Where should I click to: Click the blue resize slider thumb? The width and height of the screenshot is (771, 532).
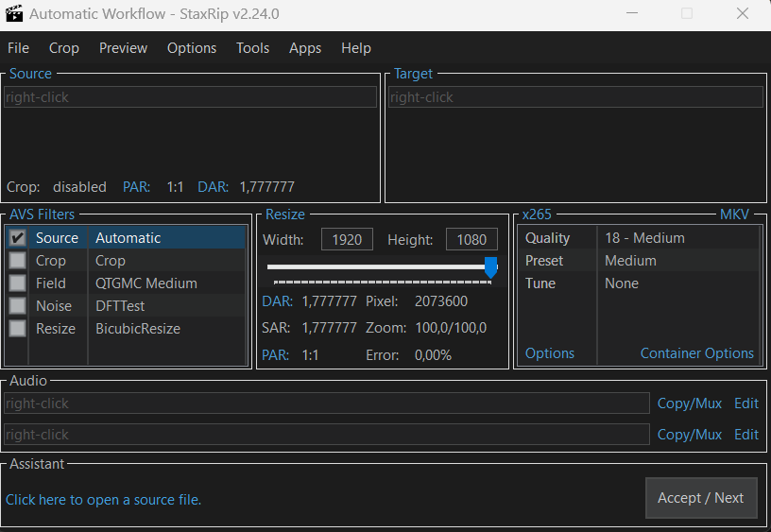490,267
